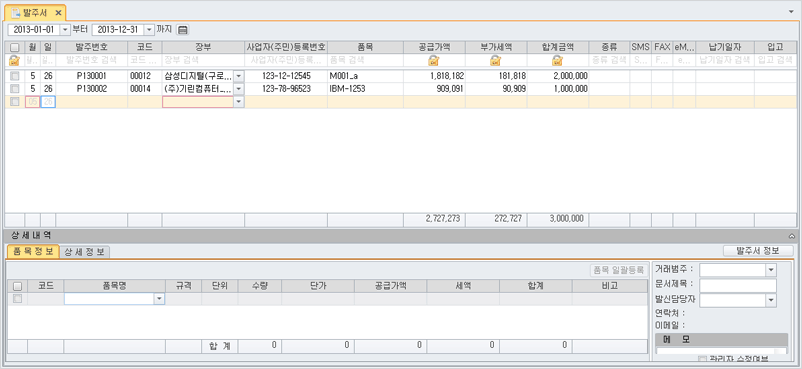Select the cell P130002
802x369 pixels.
pos(92,89)
